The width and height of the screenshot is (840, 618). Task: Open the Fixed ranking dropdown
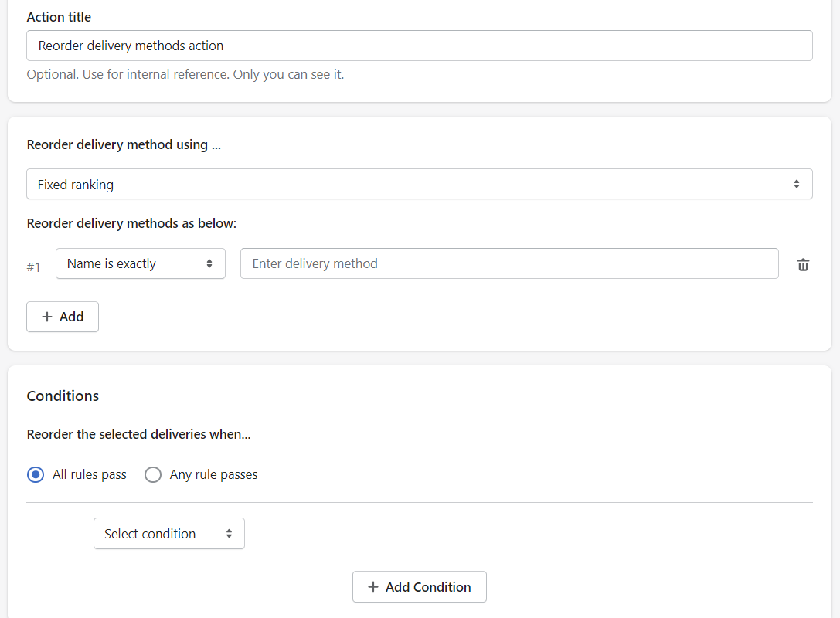pos(420,184)
